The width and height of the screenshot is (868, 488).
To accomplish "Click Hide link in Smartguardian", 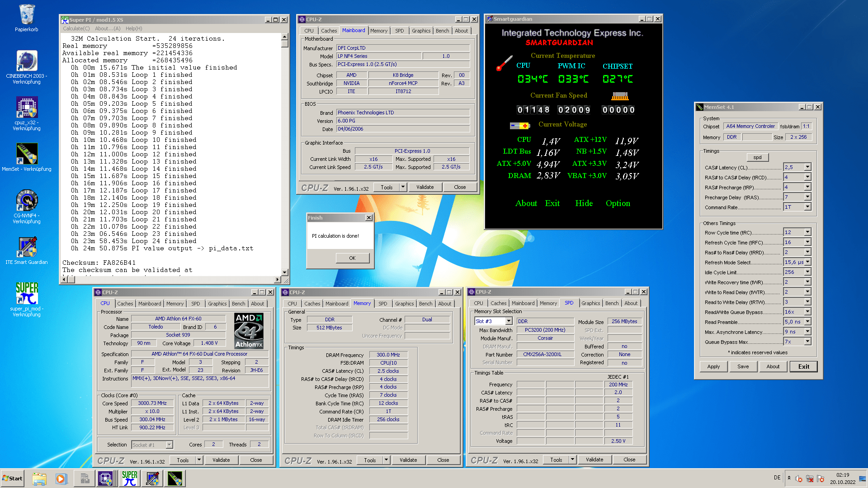I will point(584,203).
